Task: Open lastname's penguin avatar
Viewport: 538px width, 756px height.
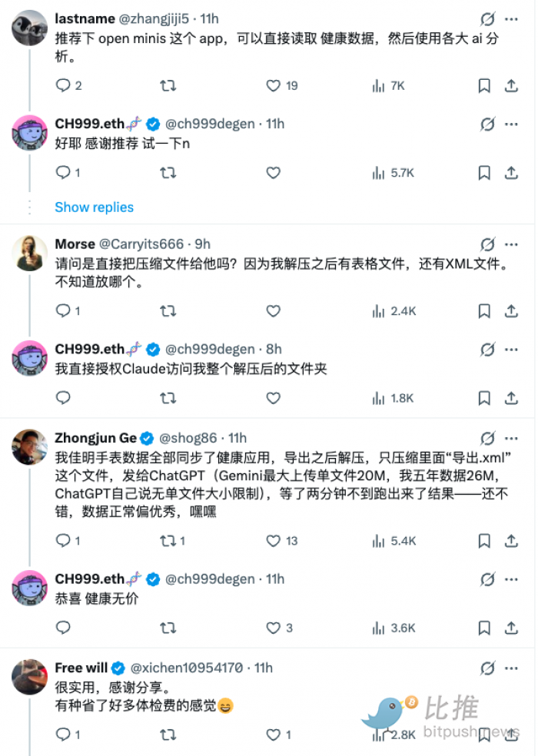Action: pyautogui.click(x=30, y=28)
